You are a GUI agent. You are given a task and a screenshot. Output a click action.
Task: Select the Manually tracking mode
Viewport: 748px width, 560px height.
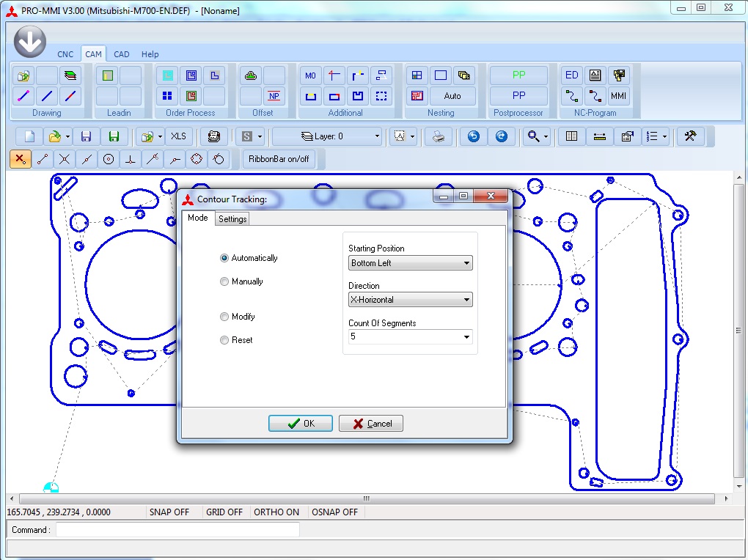click(224, 281)
